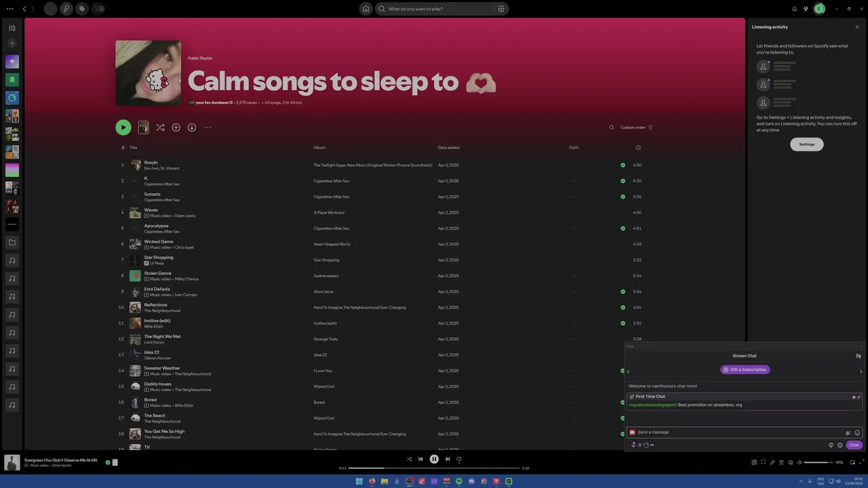Go to the previous track
This screenshot has height=488, width=868.
(420, 459)
